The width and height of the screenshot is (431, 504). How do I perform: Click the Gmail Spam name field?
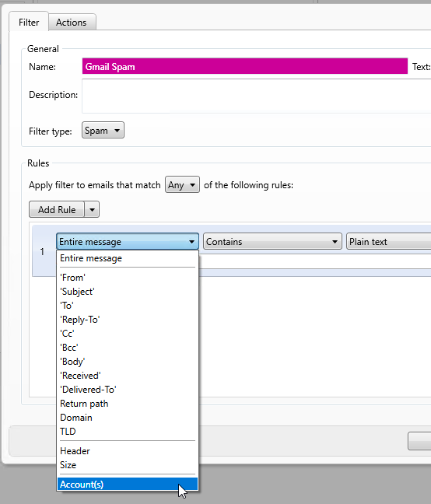(244, 66)
